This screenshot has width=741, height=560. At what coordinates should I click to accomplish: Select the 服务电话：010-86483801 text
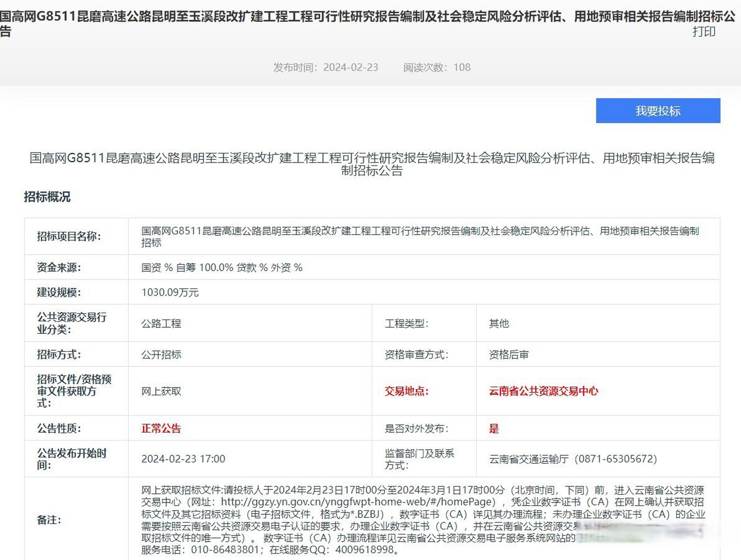200,549
